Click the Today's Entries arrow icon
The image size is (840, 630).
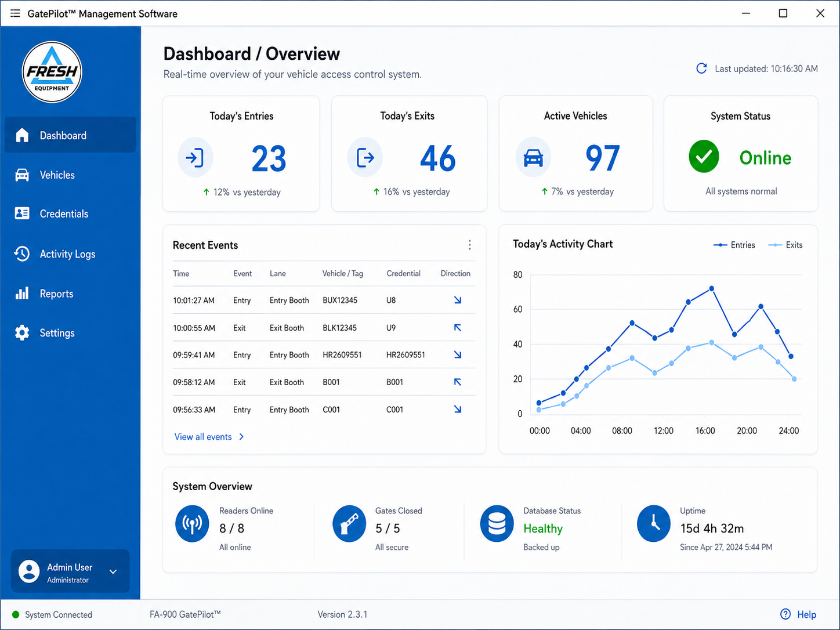[x=195, y=158]
